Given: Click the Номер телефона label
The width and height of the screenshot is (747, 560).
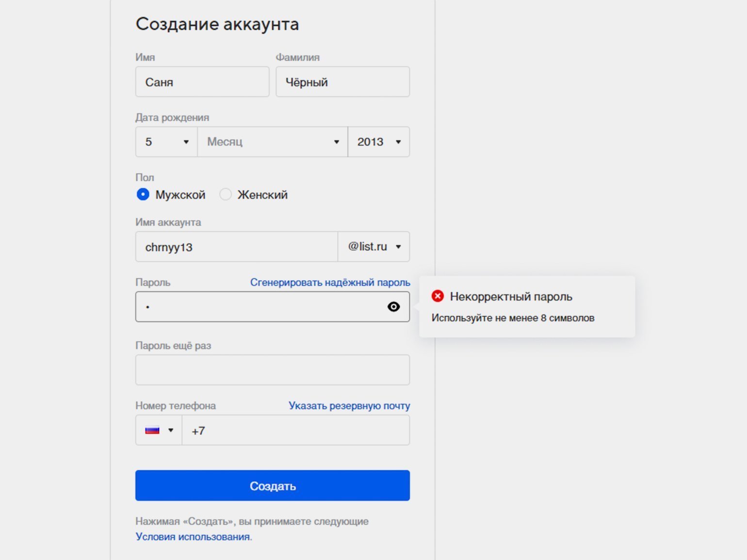Looking at the screenshot, I should 176,405.
